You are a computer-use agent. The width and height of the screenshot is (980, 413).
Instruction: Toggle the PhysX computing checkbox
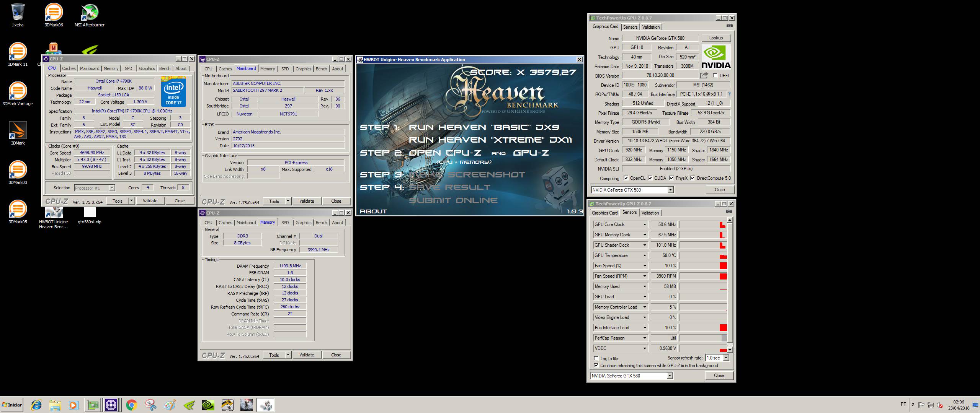tap(671, 178)
